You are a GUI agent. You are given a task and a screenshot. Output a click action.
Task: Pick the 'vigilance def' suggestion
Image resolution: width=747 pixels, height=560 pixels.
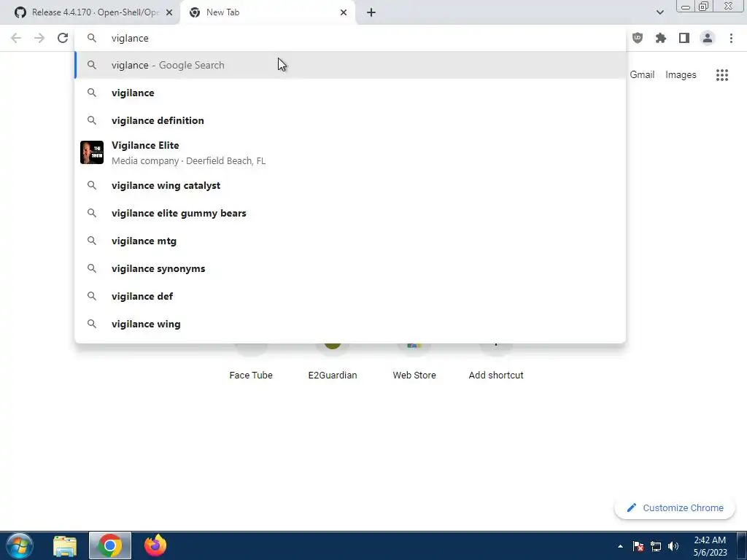point(350,296)
